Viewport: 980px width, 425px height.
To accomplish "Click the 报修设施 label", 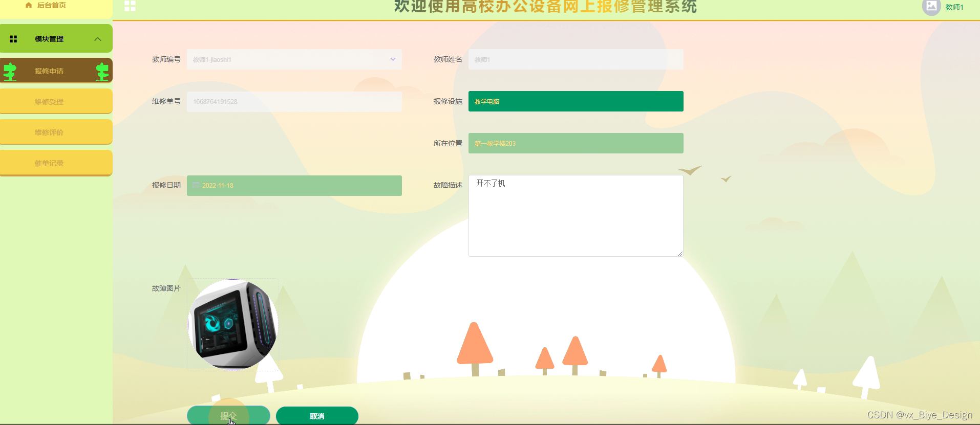I will pyautogui.click(x=448, y=101).
